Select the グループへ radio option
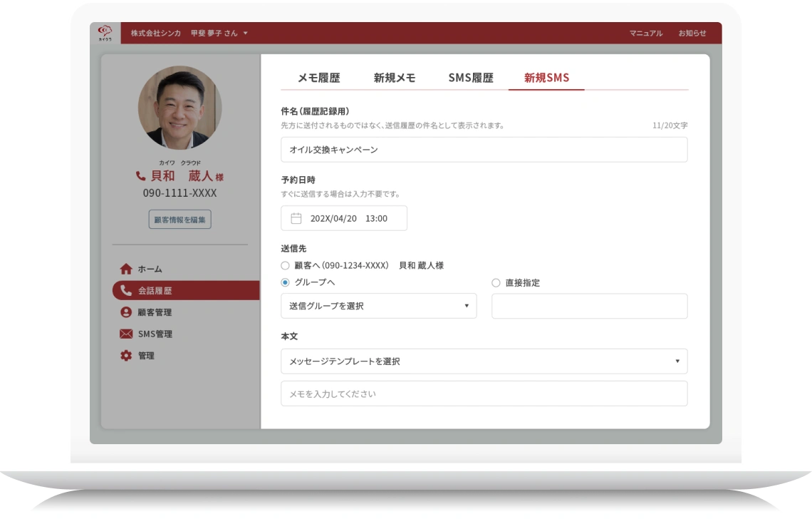 click(286, 282)
